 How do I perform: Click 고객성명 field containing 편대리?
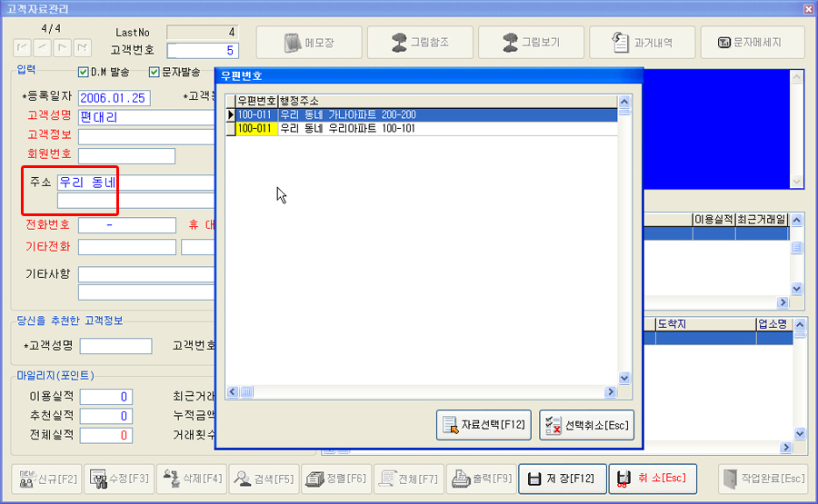click(x=146, y=117)
